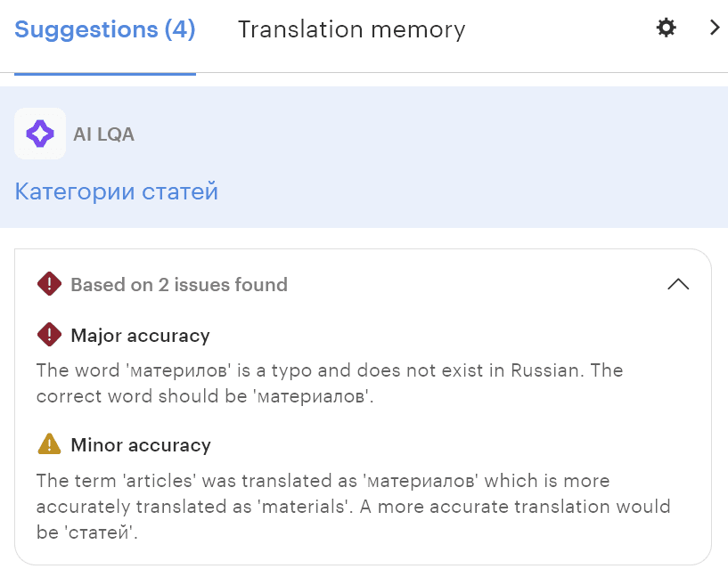Apply the suggestion "Категории статей"
This screenshot has width=728, height=577.
pos(117,191)
